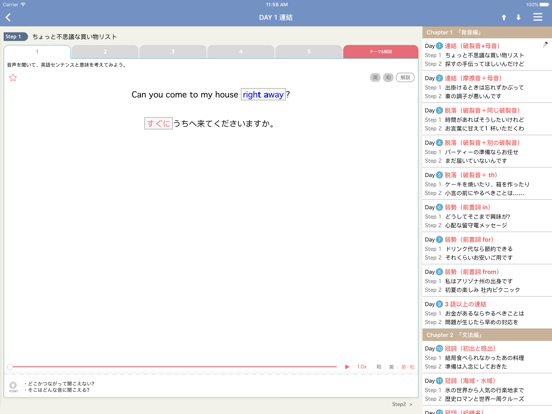Select the 英・和 audio mode
Image resolution: width=552 pixels, height=414 pixels.
point(408,367)
